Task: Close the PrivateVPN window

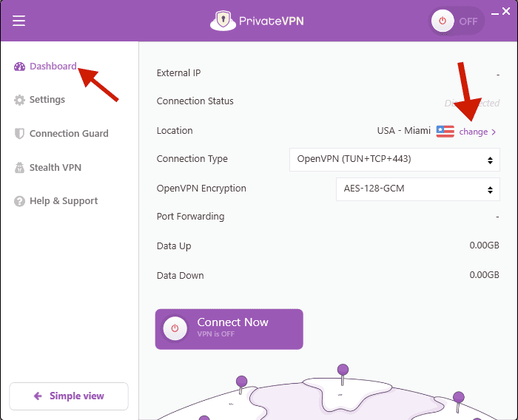Action: (x=506, y=11)
